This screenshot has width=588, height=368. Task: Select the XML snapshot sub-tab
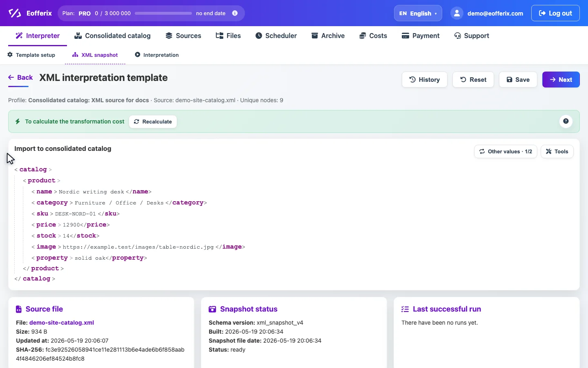(x=95, y=55)
